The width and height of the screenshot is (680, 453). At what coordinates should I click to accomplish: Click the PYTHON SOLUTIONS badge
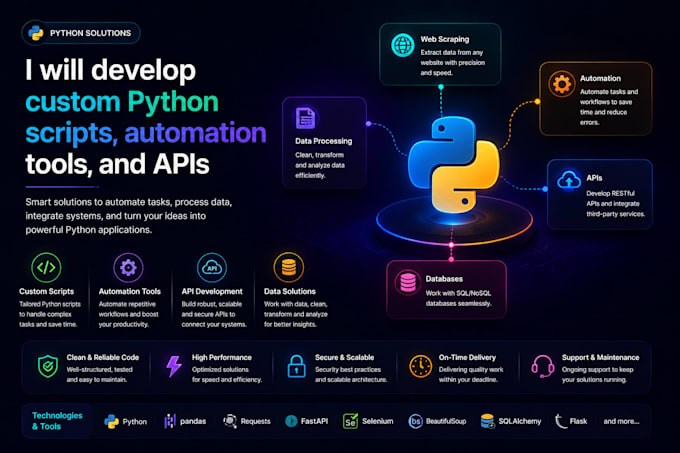81,33
